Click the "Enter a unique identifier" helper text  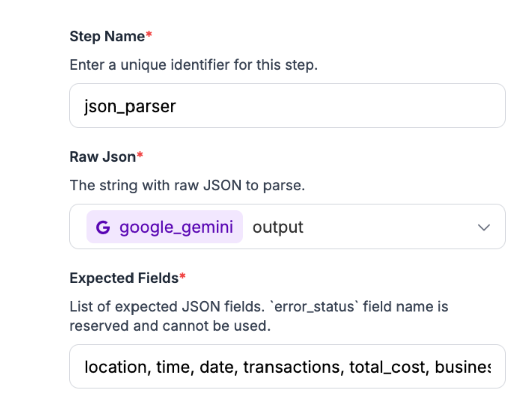[x=193, y=65]
